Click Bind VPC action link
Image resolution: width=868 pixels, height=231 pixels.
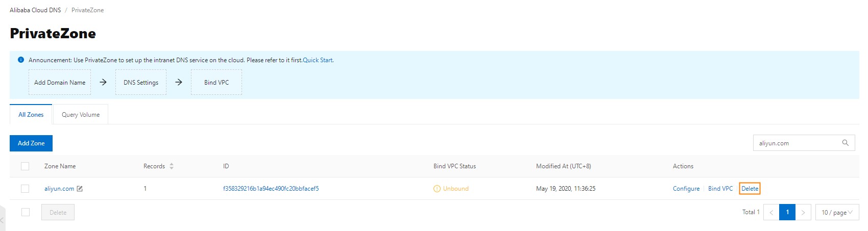click(720, 189)
